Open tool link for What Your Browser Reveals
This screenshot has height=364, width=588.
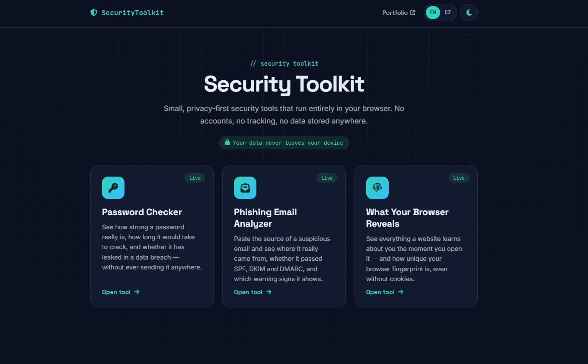tap(385, 292)
